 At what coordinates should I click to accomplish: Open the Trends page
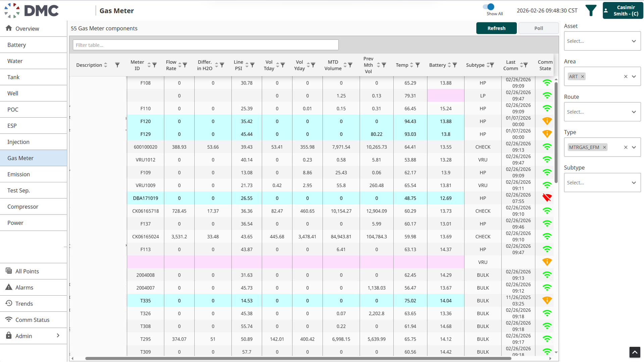coord(34,303)
